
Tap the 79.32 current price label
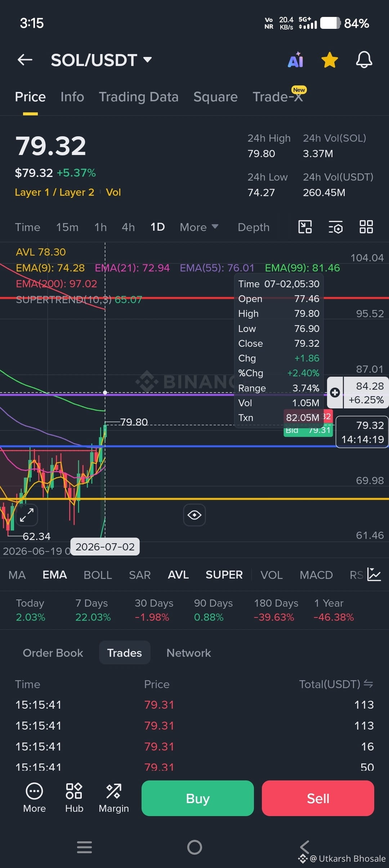click(x=362, y=432)
